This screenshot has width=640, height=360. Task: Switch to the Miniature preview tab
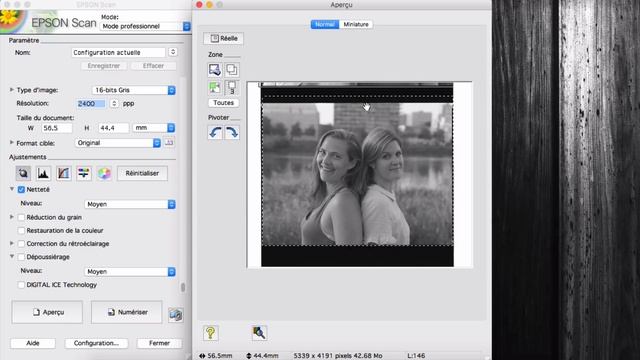pos(356,24)
